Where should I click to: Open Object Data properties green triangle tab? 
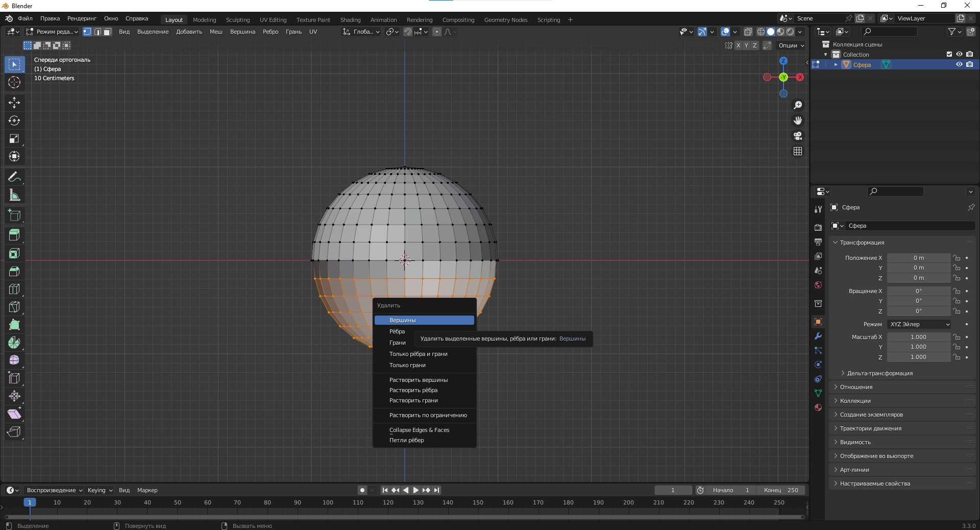(818, 393)
